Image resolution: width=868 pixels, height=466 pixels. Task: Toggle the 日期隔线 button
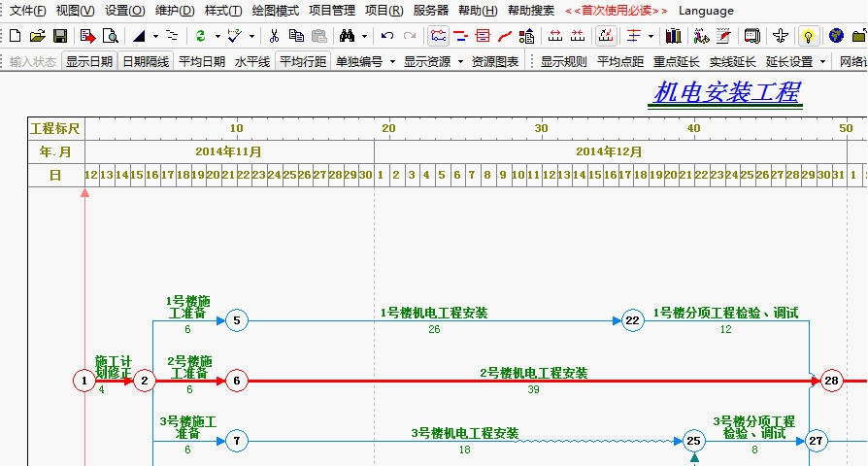(146, 61)
